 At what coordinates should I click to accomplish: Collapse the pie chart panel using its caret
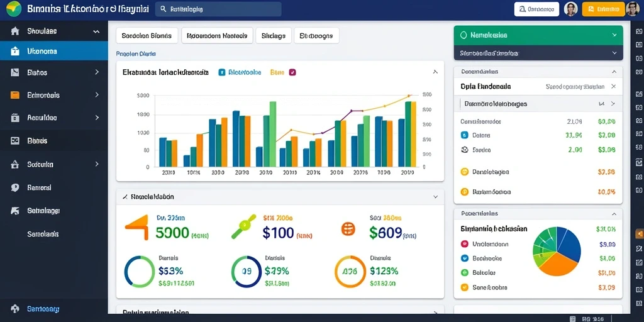pyautogui.click(x=614, y=214)
